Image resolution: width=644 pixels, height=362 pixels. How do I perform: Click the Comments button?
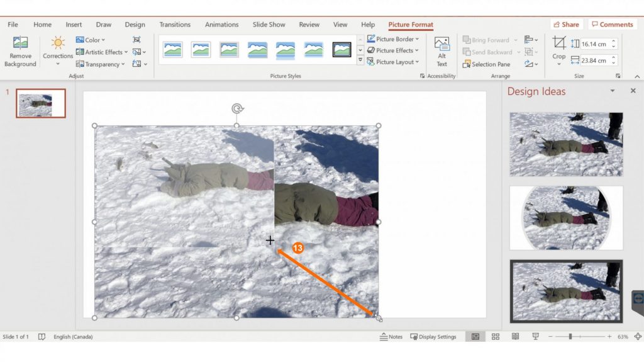(x=612, y=25)
